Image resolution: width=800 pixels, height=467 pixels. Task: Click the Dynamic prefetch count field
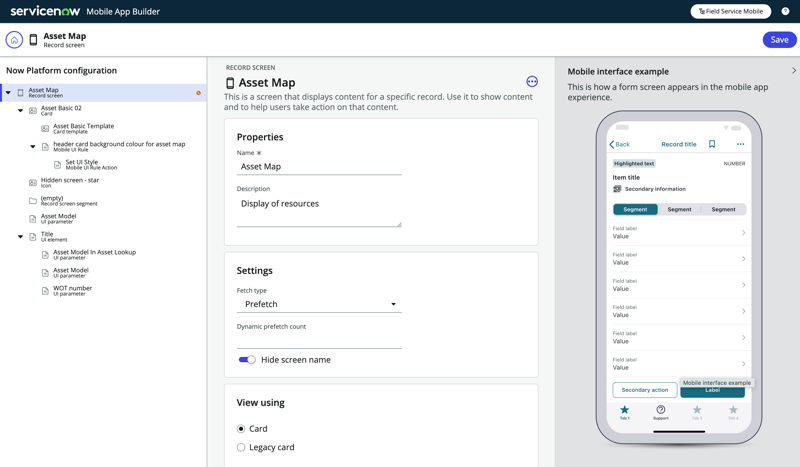click(x=319, y=340)
